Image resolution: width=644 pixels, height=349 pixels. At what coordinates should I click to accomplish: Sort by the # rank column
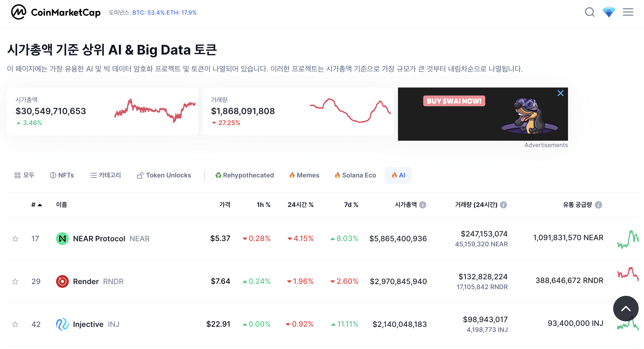coord(37,205)
